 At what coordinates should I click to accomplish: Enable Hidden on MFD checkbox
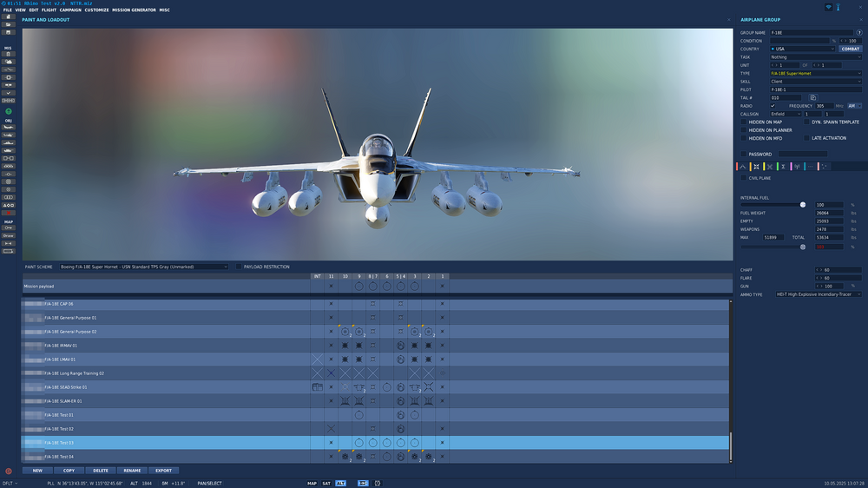pyautogui.click(x=744, y=138)
